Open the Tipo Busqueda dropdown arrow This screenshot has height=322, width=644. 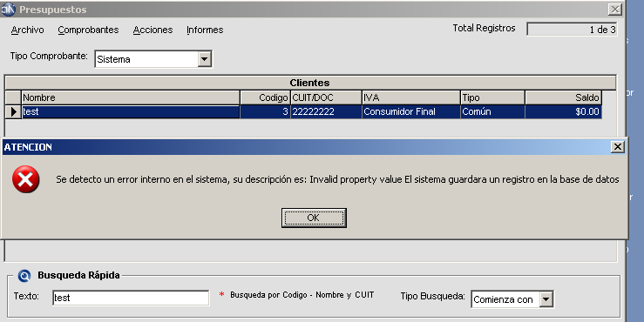click(x=546, y=299)
